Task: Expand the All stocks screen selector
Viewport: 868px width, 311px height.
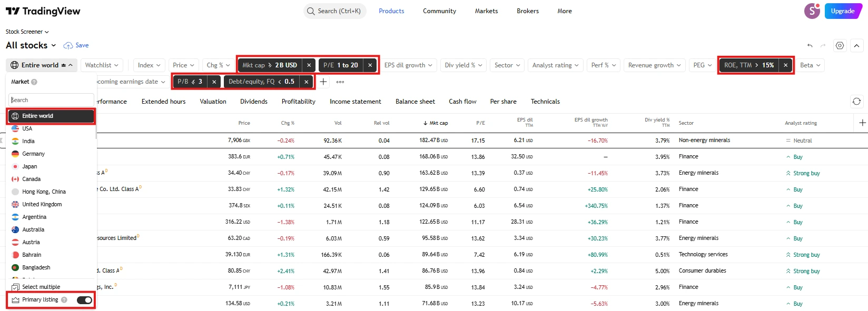Action: pos(31,45)
